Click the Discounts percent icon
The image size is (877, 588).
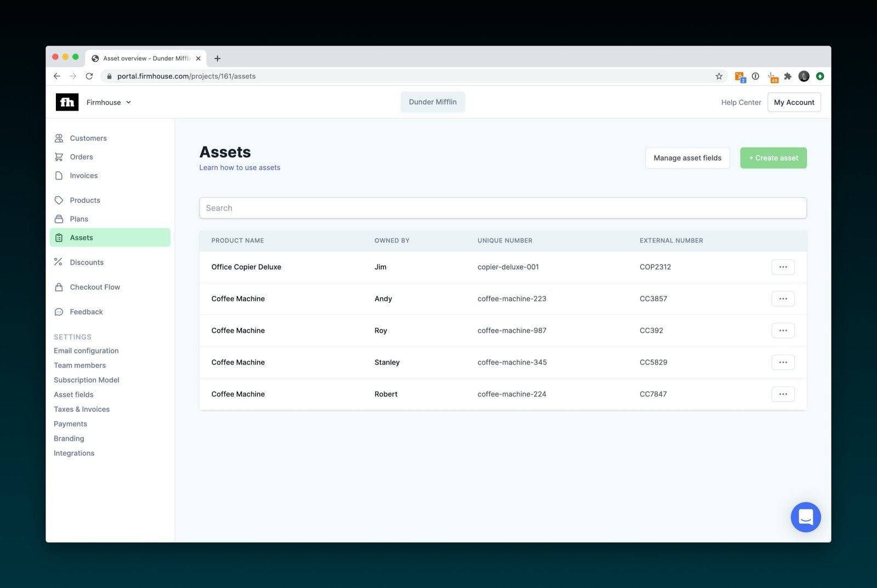(59, 262)
